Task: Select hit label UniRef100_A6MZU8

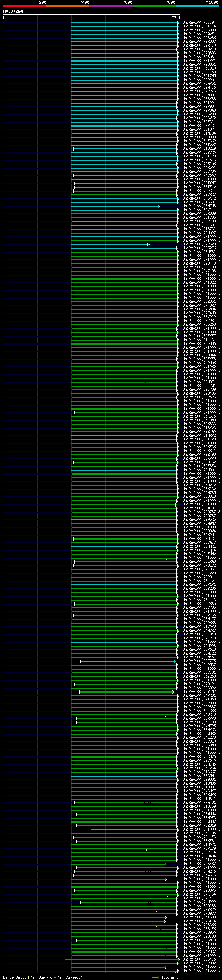Action: pos(199,206)
